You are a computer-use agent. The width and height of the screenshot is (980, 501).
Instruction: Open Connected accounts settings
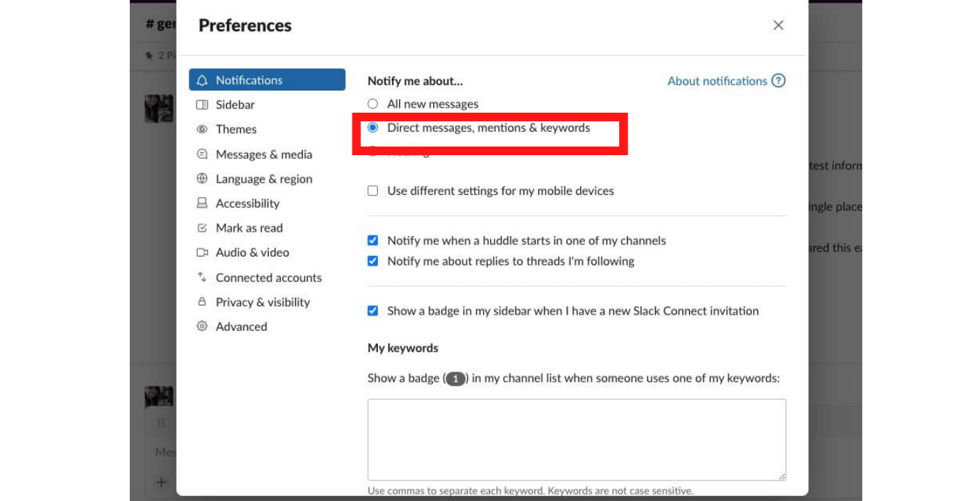267,277
